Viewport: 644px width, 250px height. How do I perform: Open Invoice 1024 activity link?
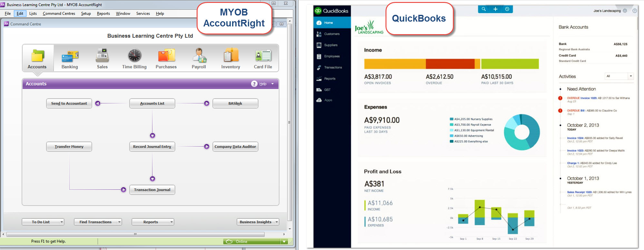click(x=576, y=138)
